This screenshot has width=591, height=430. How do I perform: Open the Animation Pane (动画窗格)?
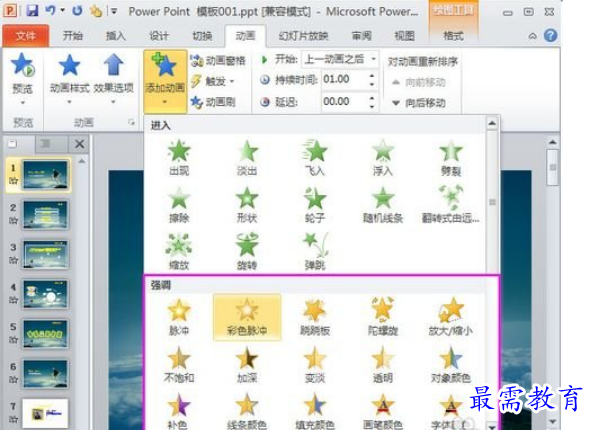pyautogui.click(x=218, y=61)
